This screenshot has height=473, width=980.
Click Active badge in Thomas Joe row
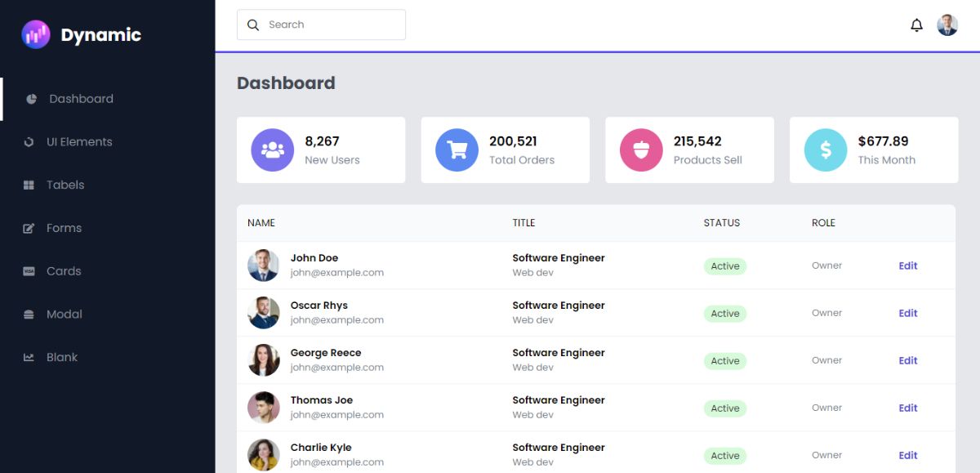pos(725,408)
